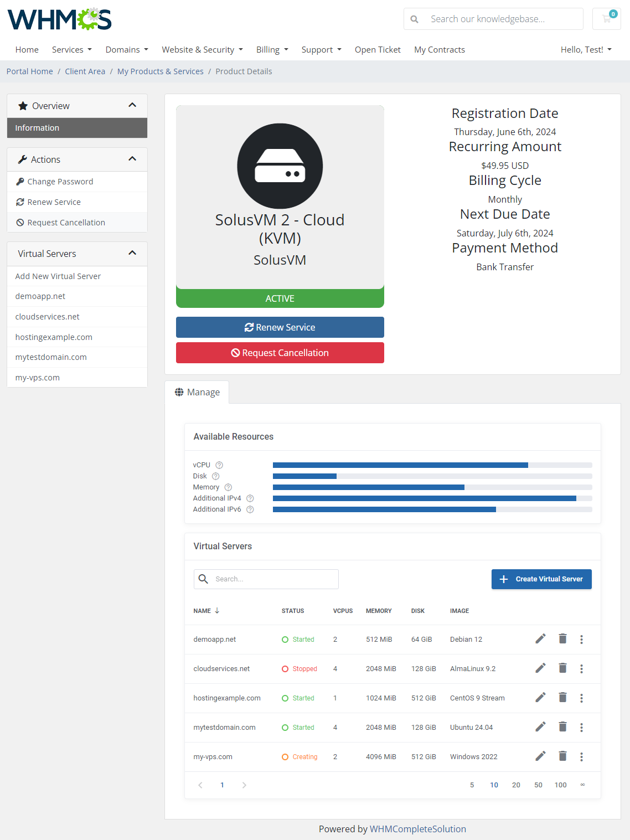Click the trash delete icon for cloudservices.net
Viewport: 630px width, 840px height.
[562, 668]
